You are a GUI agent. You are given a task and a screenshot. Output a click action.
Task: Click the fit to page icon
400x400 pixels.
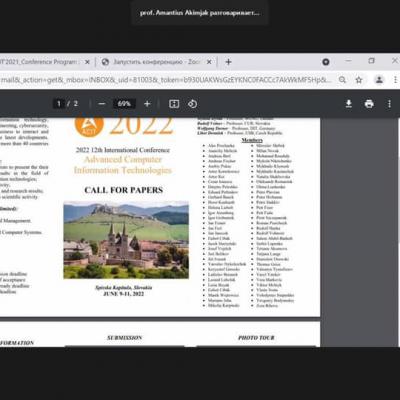coord(174,104)
